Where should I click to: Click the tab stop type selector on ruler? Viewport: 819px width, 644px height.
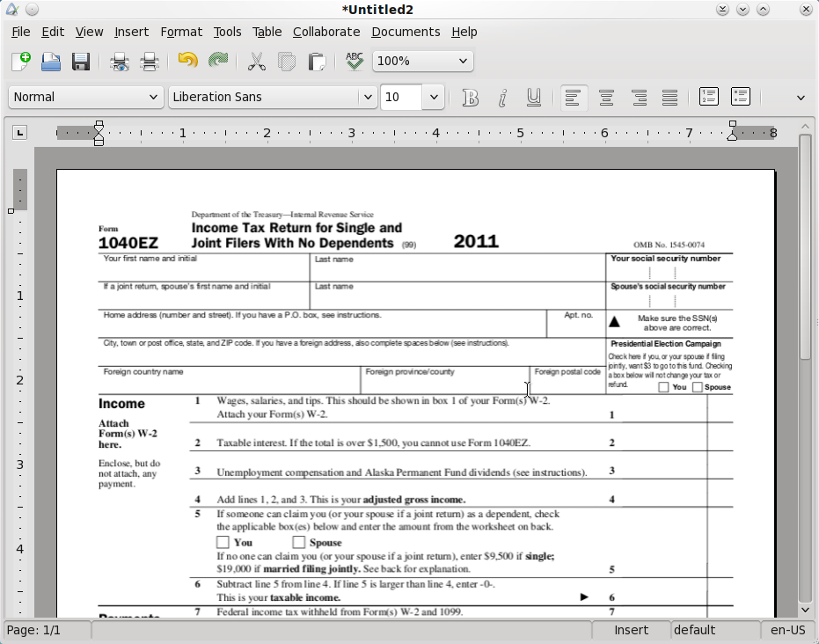tap(20, 133)
